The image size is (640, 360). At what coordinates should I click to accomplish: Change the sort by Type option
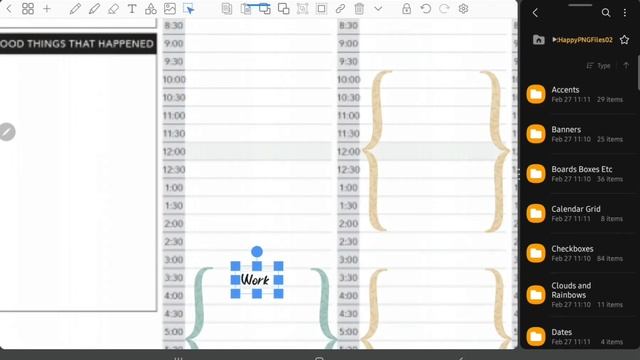[598, 66]
